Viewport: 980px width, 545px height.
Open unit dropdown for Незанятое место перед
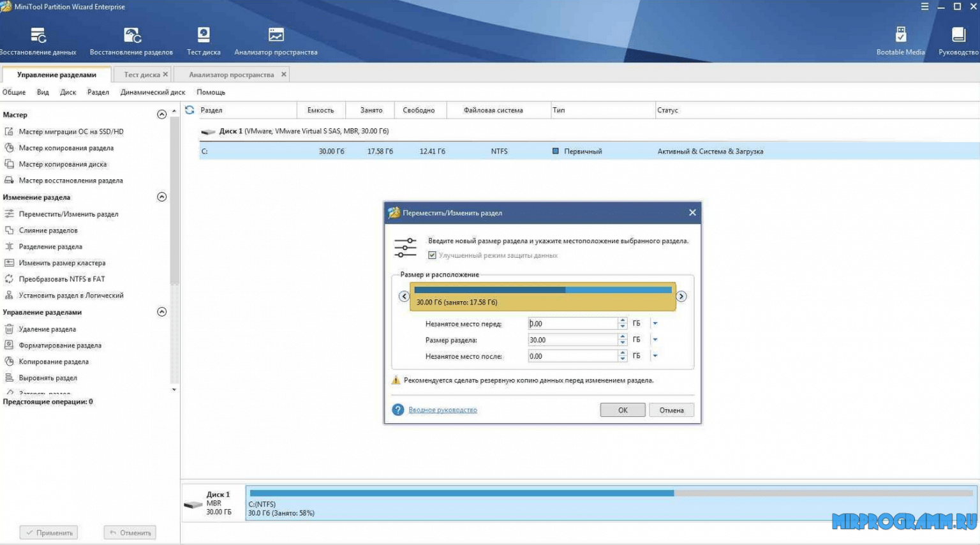point(655,324)
